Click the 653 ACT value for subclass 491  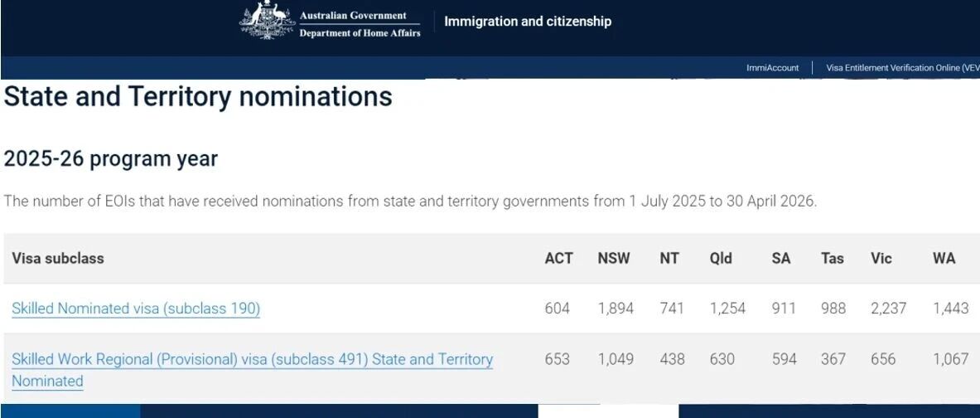558,359
